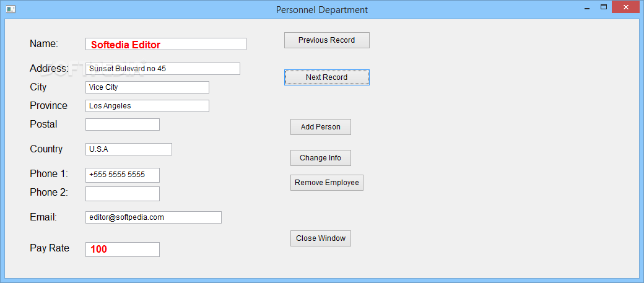The width and height of the screenshot is (644, 283).
Task: Edit the Province field
Action: click(147, 106)
